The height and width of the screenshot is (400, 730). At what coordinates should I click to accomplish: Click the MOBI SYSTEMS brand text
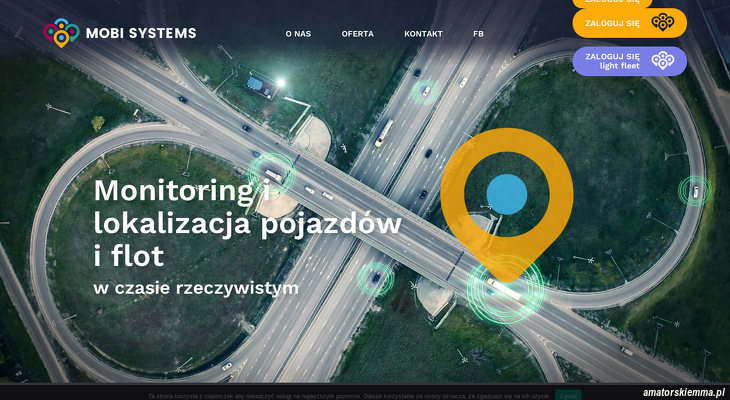click(141, 34)
